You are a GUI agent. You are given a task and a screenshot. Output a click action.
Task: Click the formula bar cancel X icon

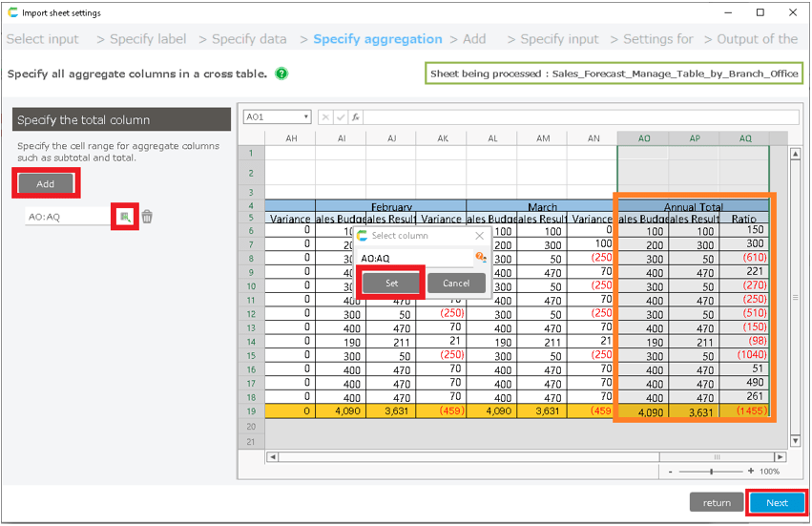click(x=326, y=117)
